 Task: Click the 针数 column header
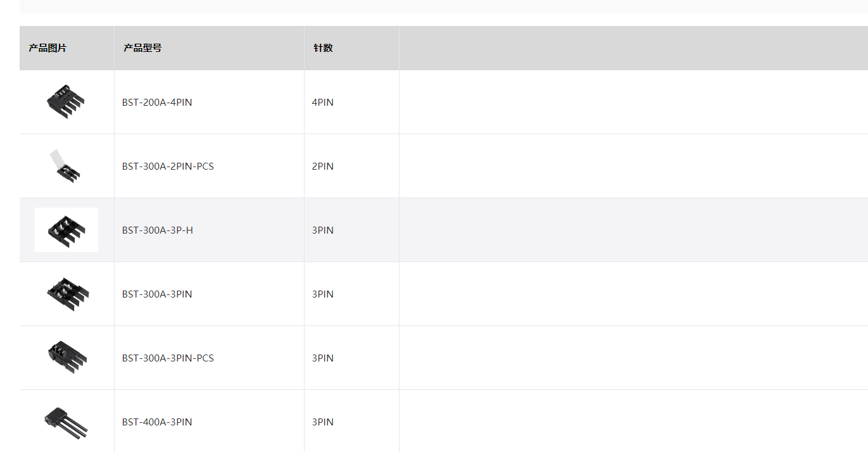[x=323, y=48]
